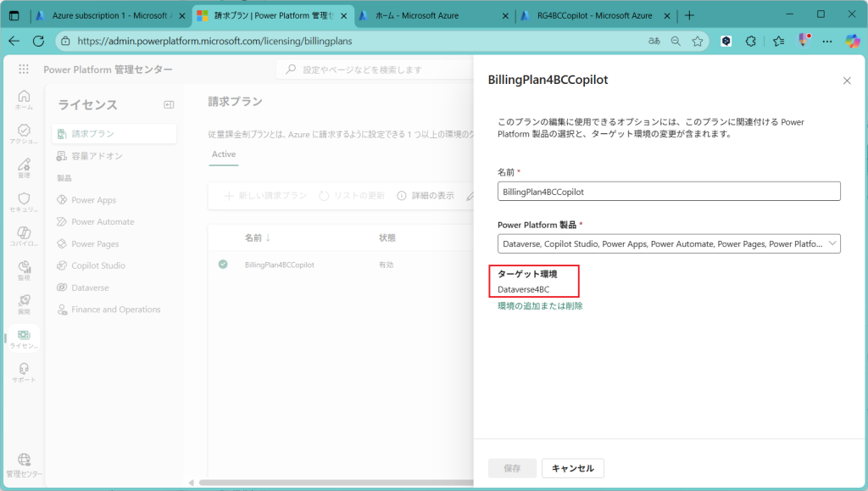
Task: Open the browser settings ellipsis menu
Action: click(827, 41)
